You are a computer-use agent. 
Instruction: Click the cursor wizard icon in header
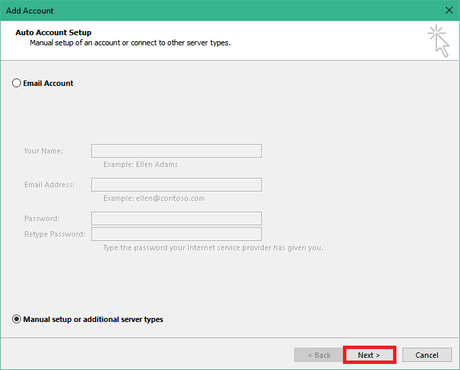coord(439,41)
